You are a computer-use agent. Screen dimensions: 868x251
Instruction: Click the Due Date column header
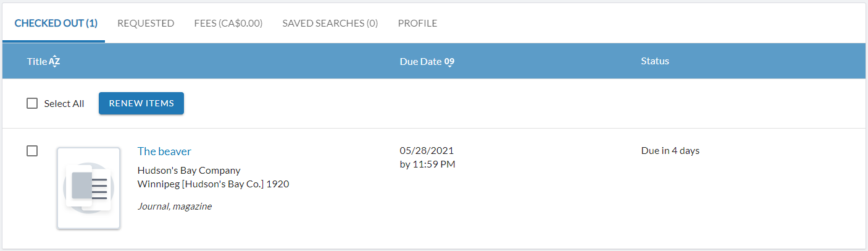[420, 61]
